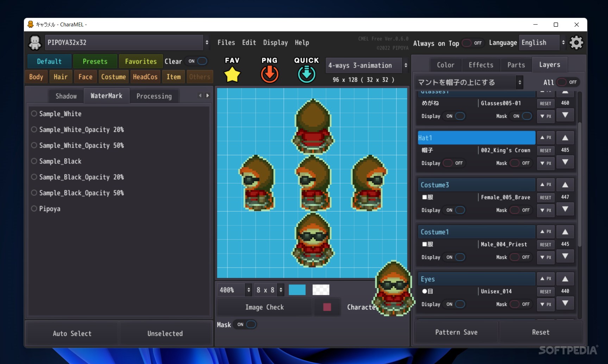Screen dimensions: 608x364
Task: Toggle Eyes Mask switch
Action: coord(520,305)
